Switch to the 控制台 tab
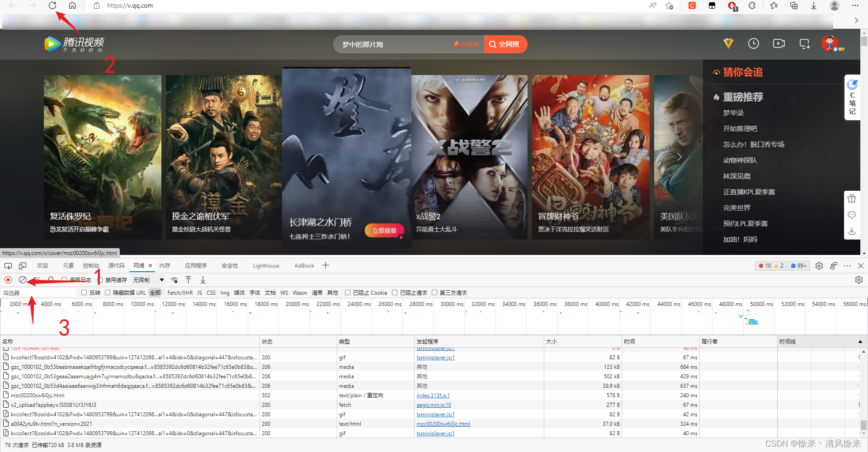Screen dimensions: 868x452 91,266
